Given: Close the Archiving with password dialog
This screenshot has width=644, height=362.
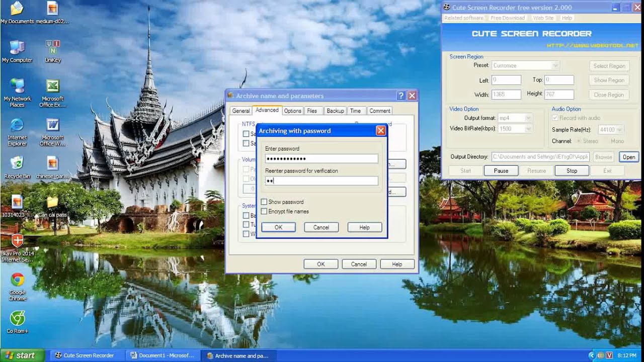Looking at the screenshot, I should click(381, 131).
